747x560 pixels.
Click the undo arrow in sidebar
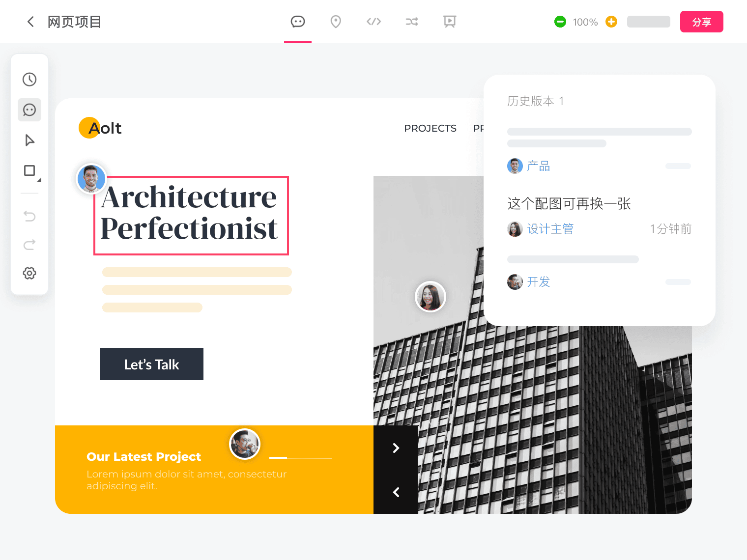29,216
